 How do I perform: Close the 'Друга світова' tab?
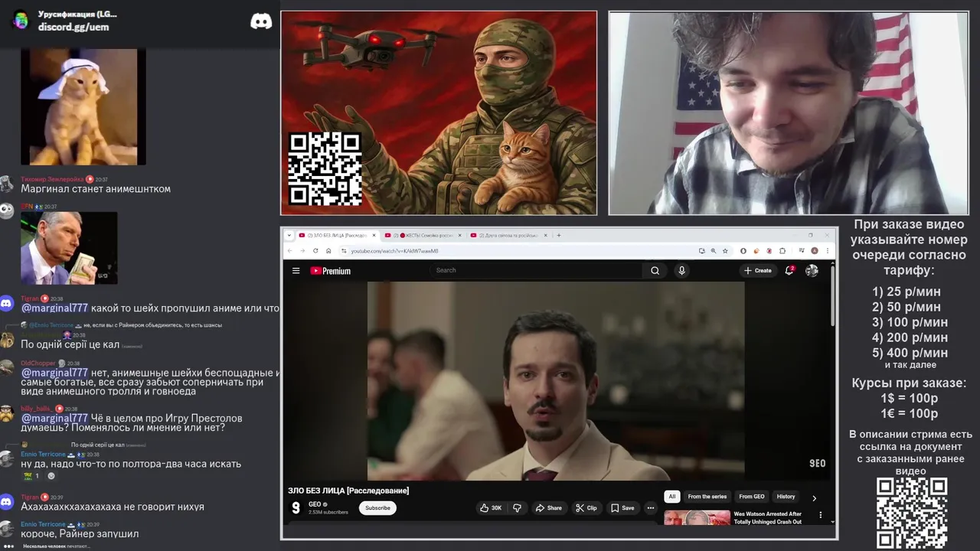[547, 235]
